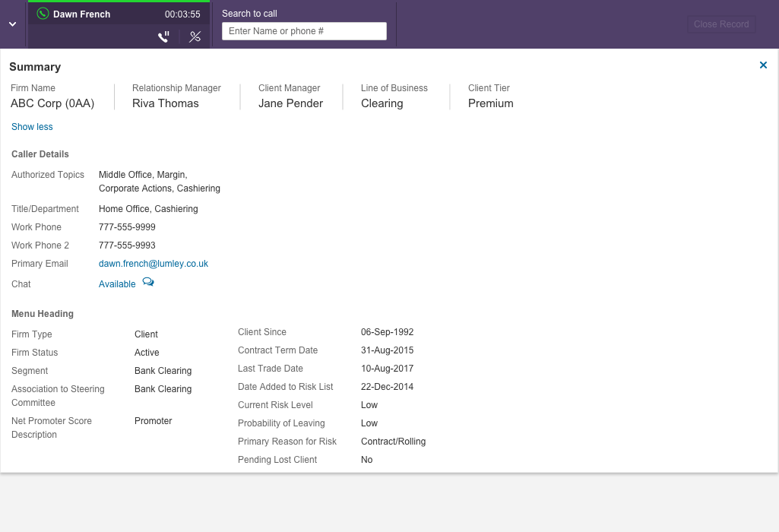Click Firm Status value Active
779x532 pixels.
[147, 353]
